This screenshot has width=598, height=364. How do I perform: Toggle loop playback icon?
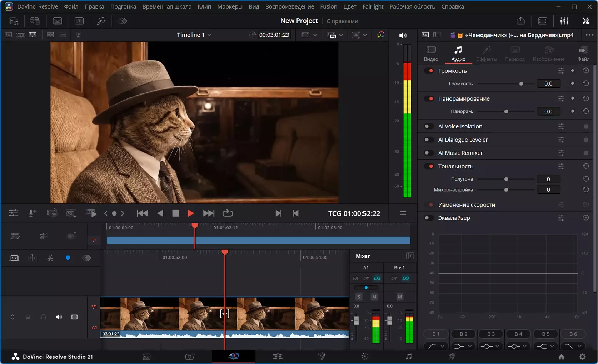(228, 213)
